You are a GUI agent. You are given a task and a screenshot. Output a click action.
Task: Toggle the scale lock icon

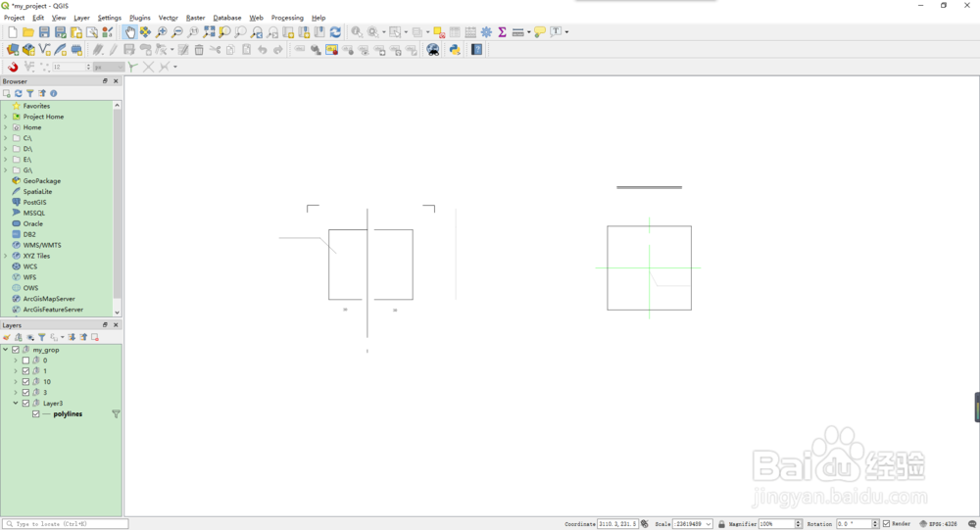tap(721, 524)
